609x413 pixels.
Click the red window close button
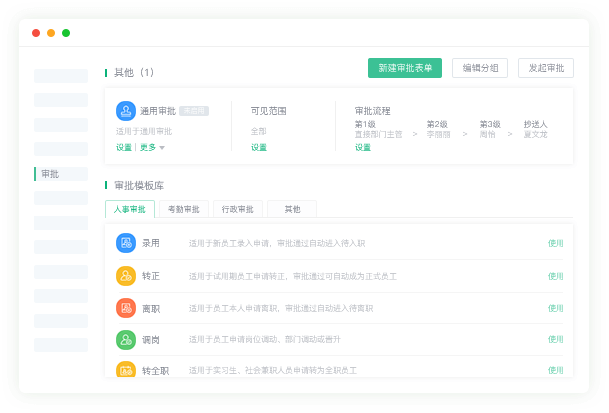(36, 33)
